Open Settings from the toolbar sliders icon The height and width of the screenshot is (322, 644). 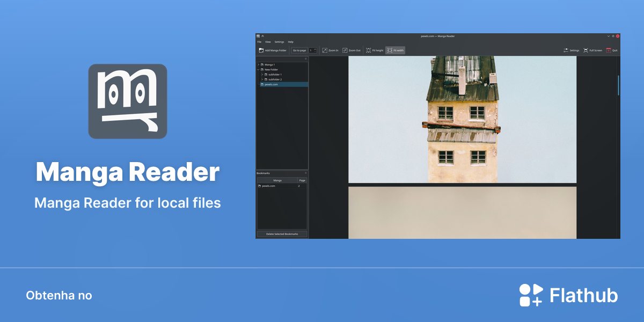(x=566, y=50)
